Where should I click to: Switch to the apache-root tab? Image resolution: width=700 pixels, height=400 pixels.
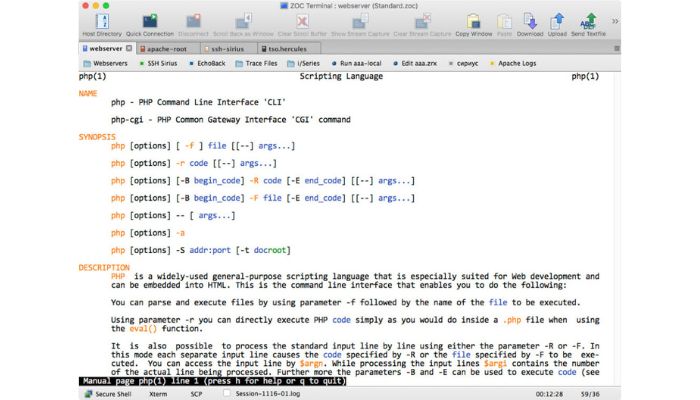coord(167,49)
